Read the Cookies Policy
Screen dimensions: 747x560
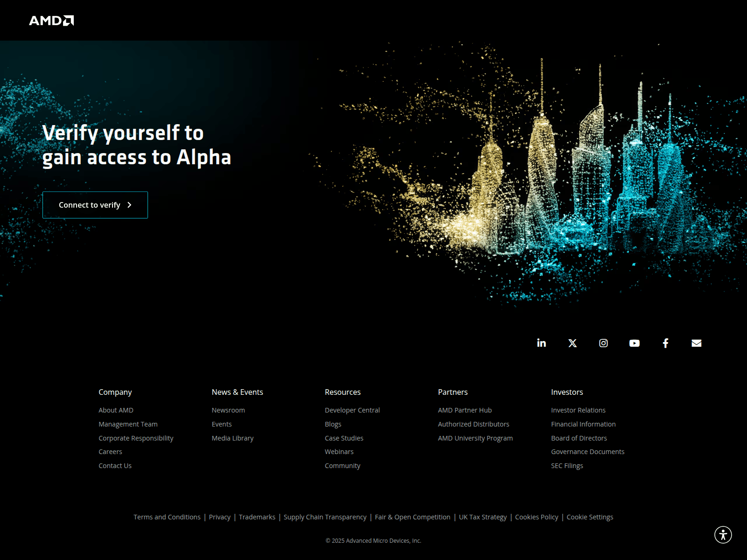[x=536, y=517]
